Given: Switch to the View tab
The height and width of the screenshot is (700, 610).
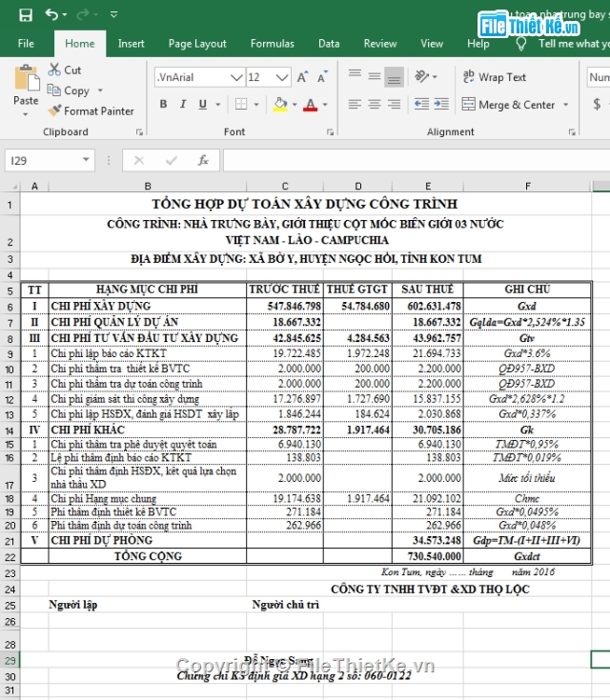Looking at the screenshot, I should click(x=432, y=44).
